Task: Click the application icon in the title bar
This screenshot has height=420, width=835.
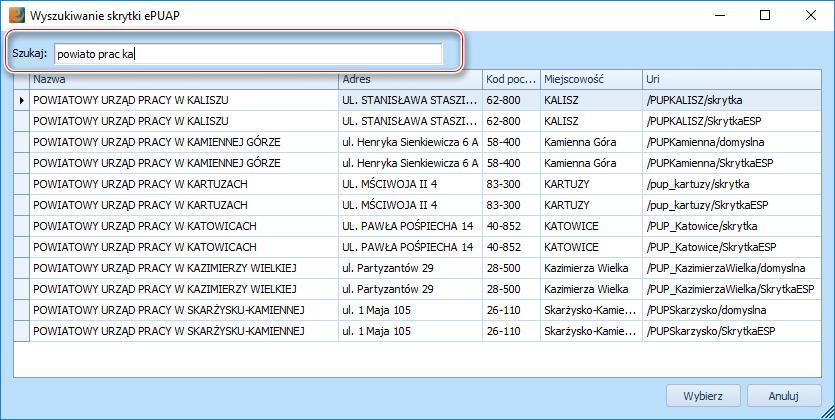Action: [x=17, y=15]
